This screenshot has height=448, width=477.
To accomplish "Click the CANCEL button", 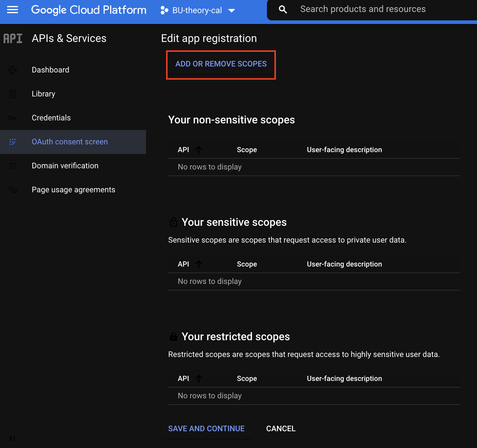I will point(281,429).
